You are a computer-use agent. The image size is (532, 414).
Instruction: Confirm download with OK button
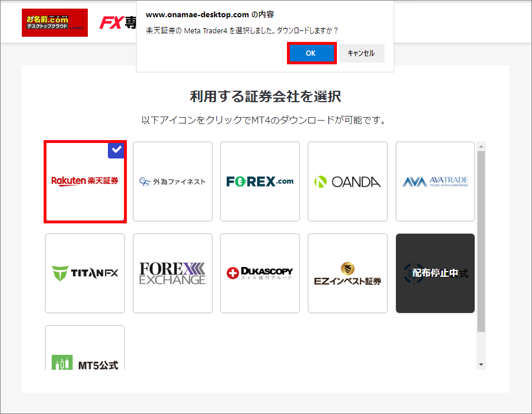point(312,53)
